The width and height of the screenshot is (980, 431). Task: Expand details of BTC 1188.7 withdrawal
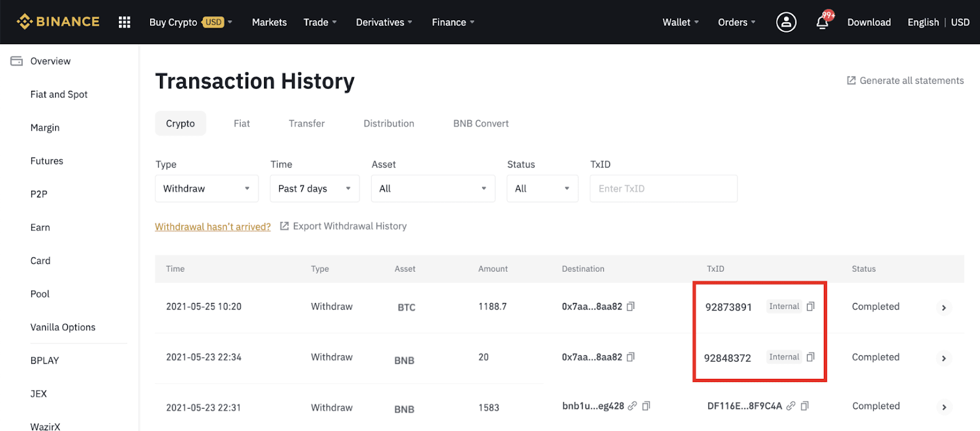pyautogui.click(x=944, y=308)
